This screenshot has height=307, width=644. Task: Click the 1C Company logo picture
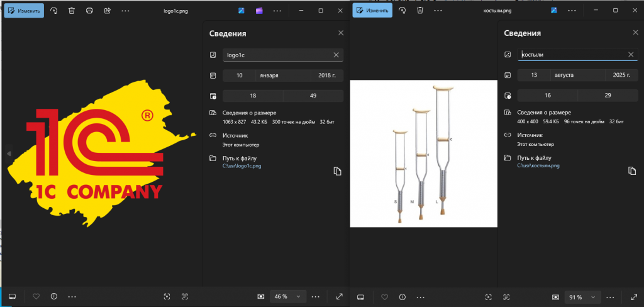click(101, 153)
